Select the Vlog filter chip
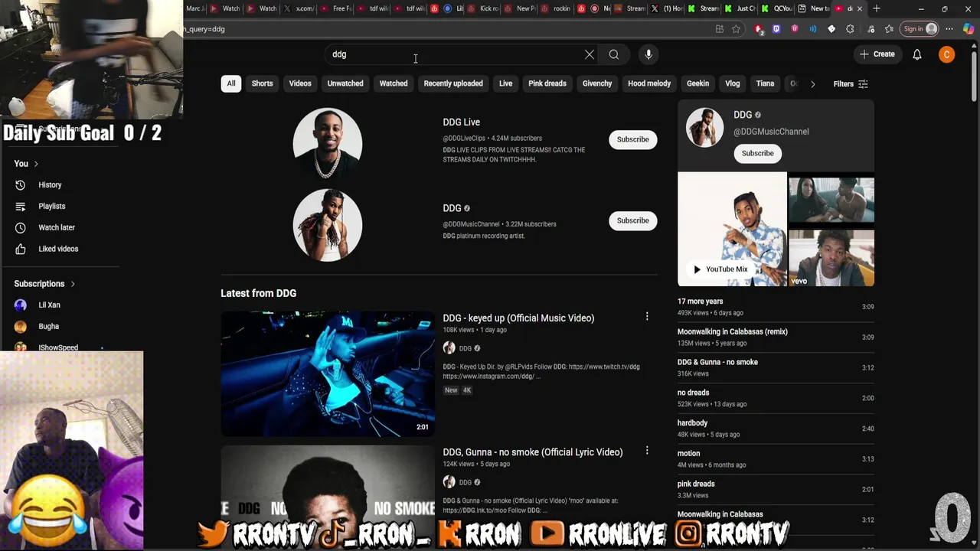The width and height of the screenshot is (980, 551). click(x=733, y=83)
